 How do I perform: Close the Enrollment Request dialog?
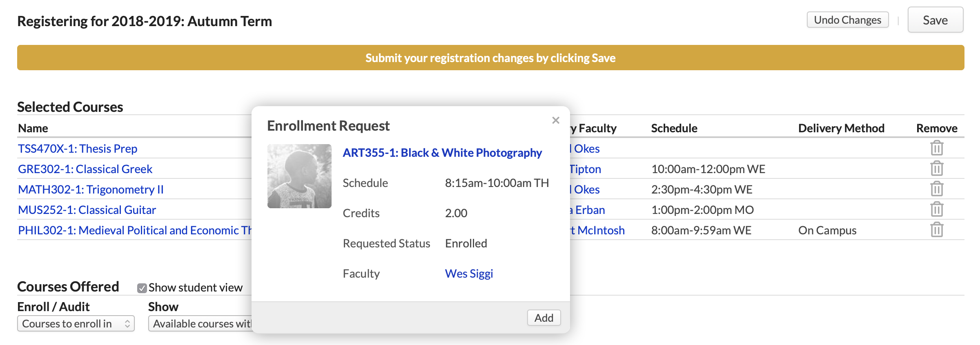click(555, 120)
